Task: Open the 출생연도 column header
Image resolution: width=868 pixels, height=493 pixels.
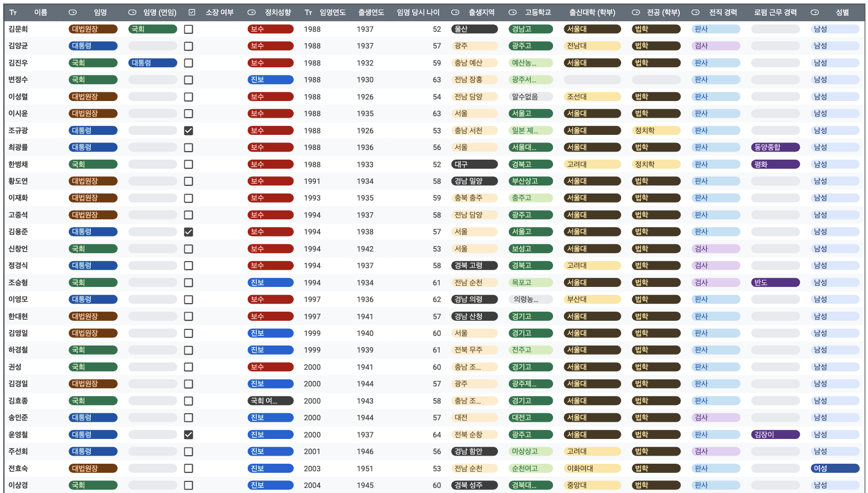Action: point(371,12)
